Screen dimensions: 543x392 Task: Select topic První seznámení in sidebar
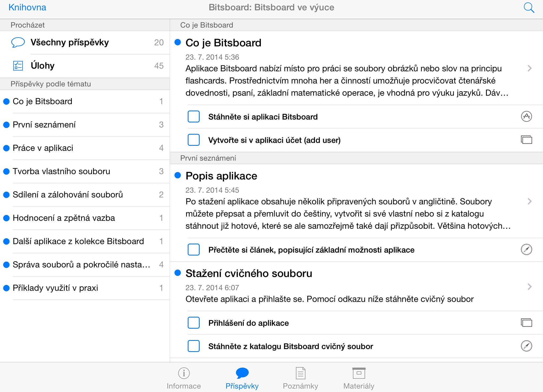tap(85, 125)
